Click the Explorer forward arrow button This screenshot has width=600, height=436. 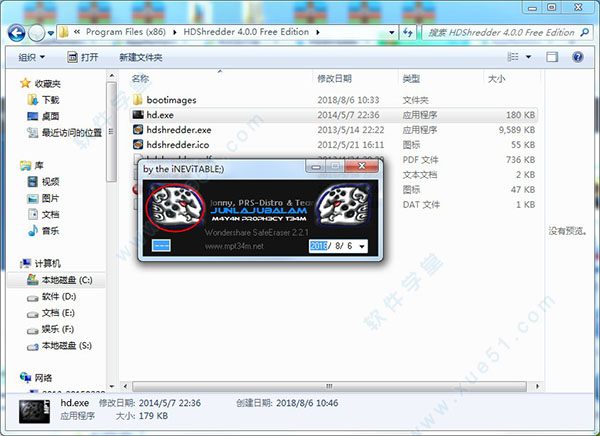click(36, 33)
